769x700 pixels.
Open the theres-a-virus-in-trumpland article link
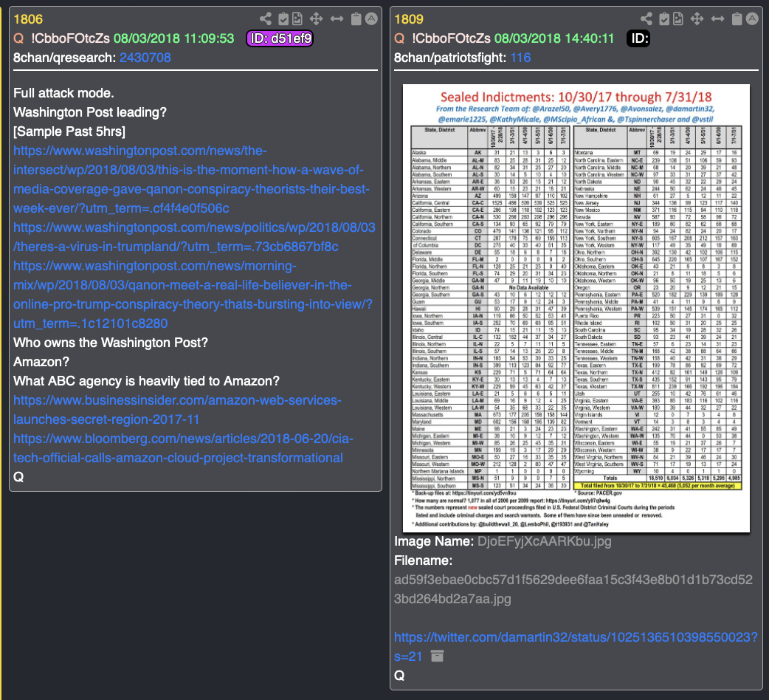point(194,237)
